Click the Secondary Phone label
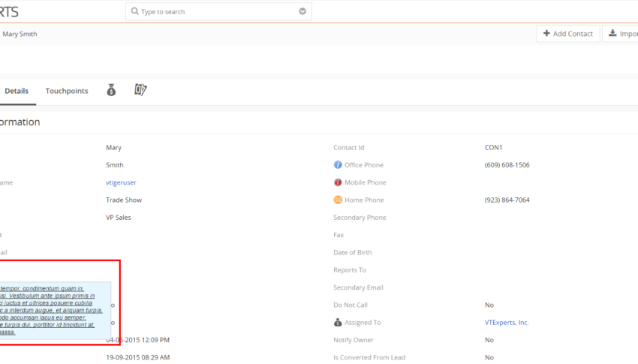The width and height of the screenshot is (638, 364). (x=360, y=217)
